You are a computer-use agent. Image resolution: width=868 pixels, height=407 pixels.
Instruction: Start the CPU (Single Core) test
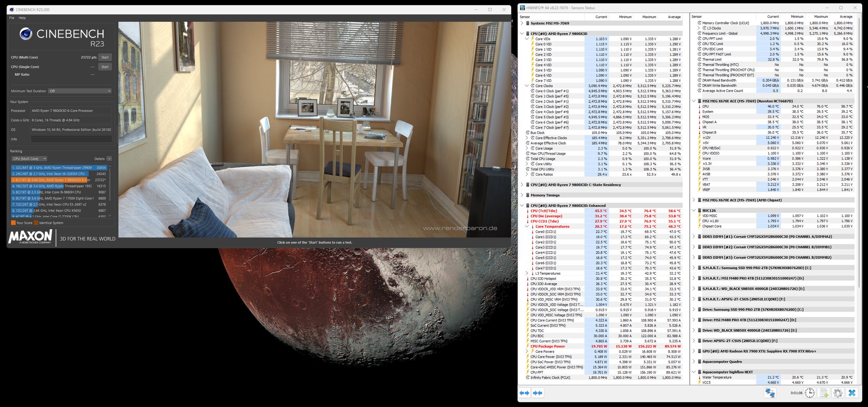(x=105, y=67)
